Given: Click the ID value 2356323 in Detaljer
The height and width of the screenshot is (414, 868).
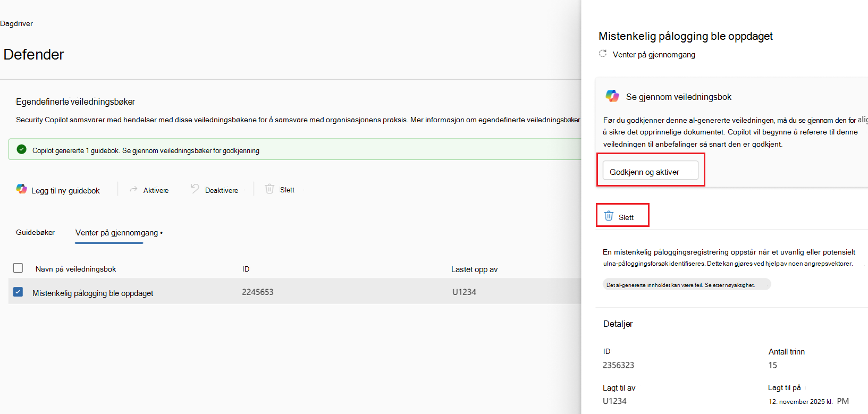Looking at the screenshot, I should click(x=618, y=365).
